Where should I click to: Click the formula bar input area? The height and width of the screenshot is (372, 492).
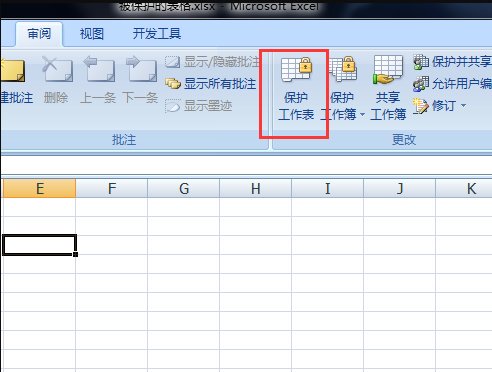246,165
